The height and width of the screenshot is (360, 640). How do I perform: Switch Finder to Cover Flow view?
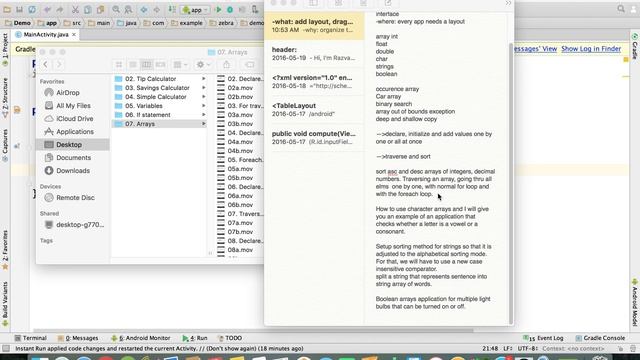160,64
